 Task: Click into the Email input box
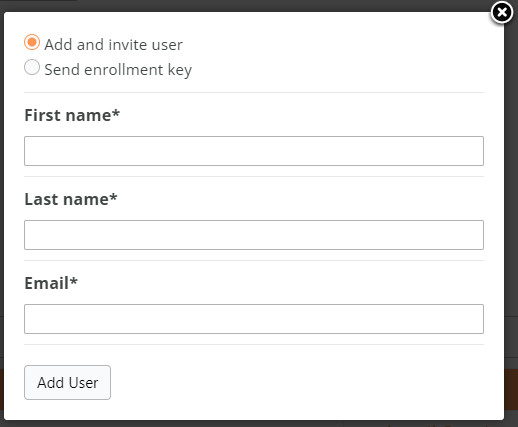pos(254,319)
